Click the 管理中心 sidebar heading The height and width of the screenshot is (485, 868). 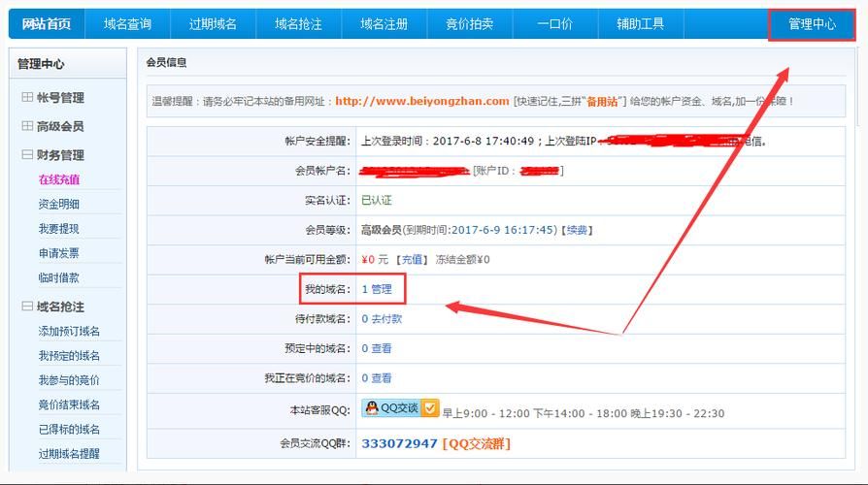(x=41, y=64)
